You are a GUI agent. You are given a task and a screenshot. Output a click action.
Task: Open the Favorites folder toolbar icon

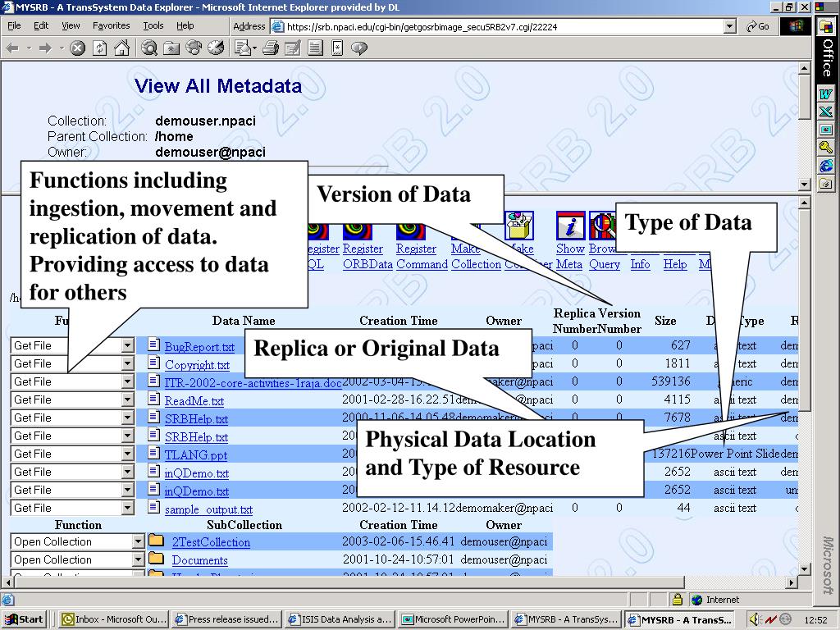click(x=171, y=48)
